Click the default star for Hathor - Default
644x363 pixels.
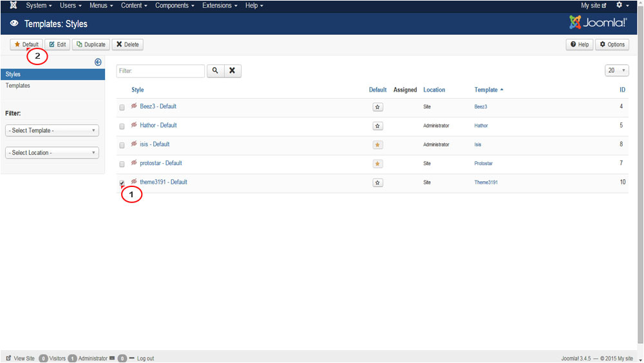377,126
